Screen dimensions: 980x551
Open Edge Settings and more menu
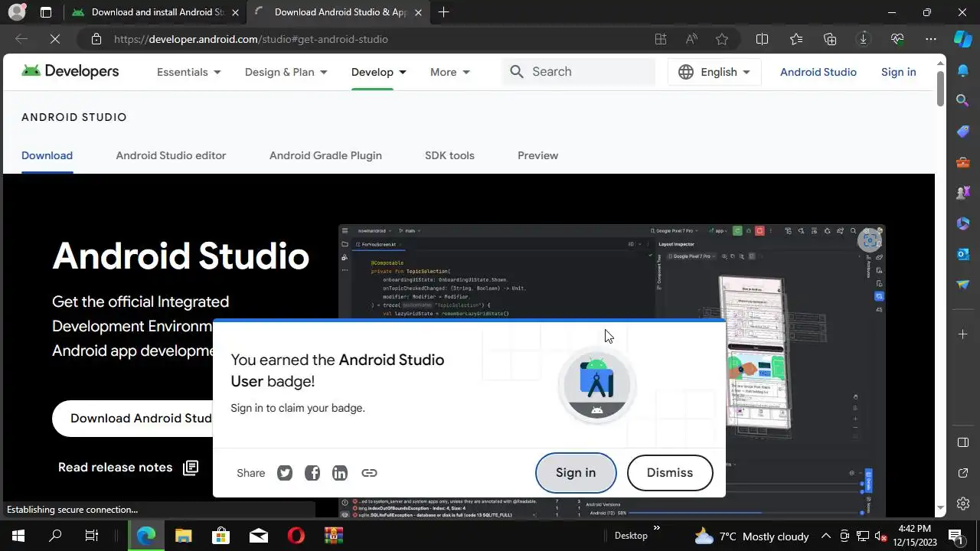931,39
